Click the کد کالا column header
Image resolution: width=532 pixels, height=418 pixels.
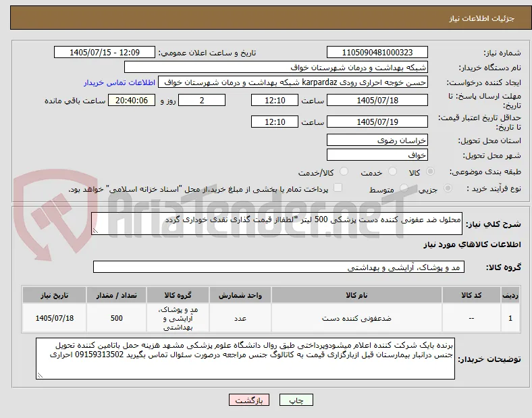coord(471,295)
